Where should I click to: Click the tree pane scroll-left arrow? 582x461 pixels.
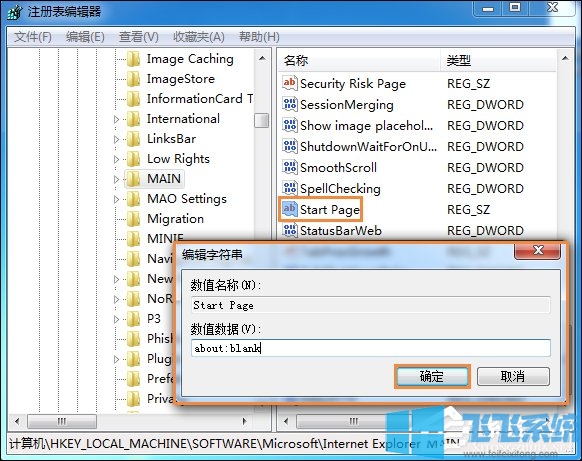coord(17,421)
